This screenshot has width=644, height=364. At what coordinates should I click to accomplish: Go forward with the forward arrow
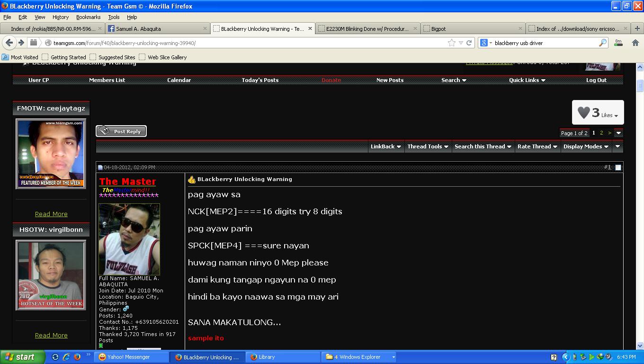tap(21, 43)
